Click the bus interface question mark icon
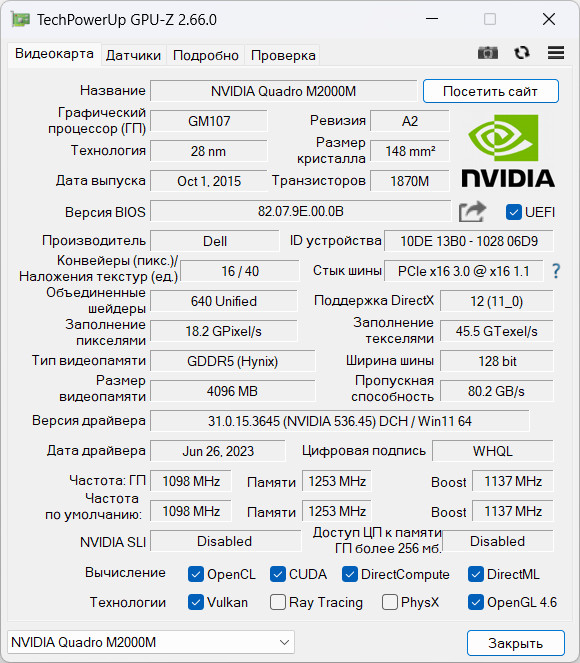The image size is (580, 663). point(556,271)
